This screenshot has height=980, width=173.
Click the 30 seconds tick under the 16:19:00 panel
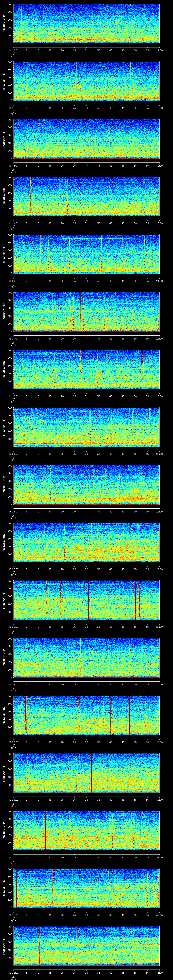(86, 223)
